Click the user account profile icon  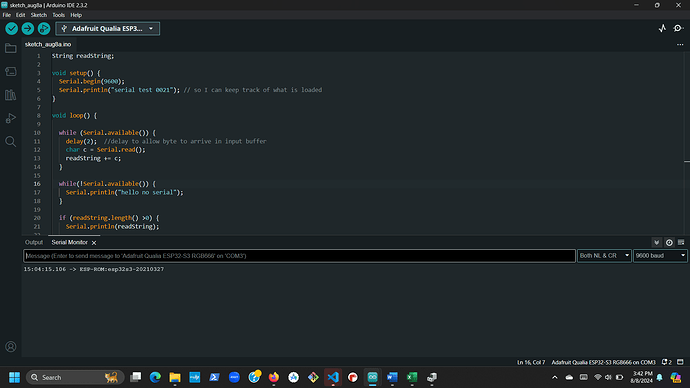(11, 347)
